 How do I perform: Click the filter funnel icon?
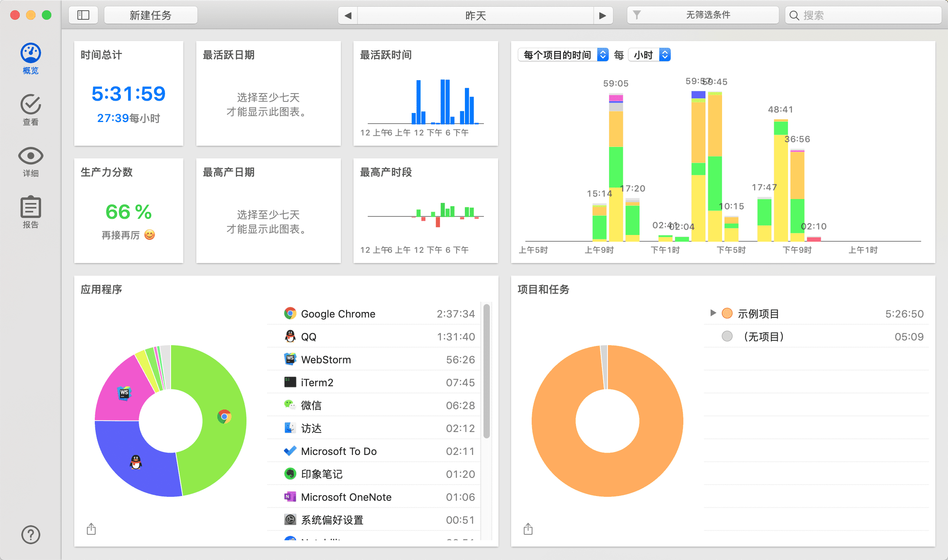pos(637,15)
